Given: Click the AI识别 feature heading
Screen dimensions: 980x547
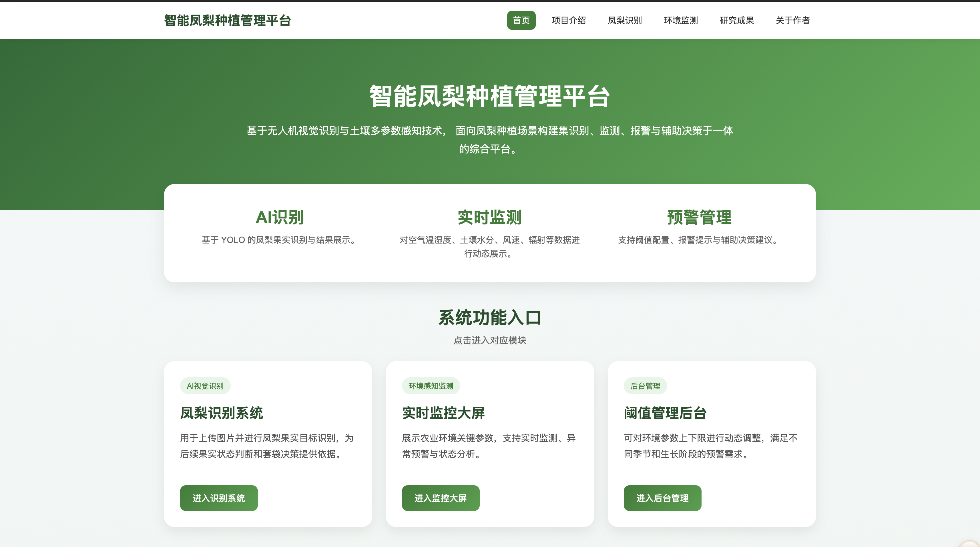Looking at the screenshot, I should point(280,217).
